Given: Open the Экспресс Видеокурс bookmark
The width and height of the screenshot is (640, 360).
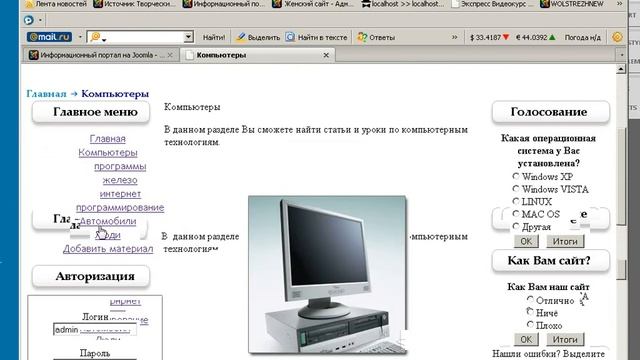Looking at the screenshot, I should [492, 4].
